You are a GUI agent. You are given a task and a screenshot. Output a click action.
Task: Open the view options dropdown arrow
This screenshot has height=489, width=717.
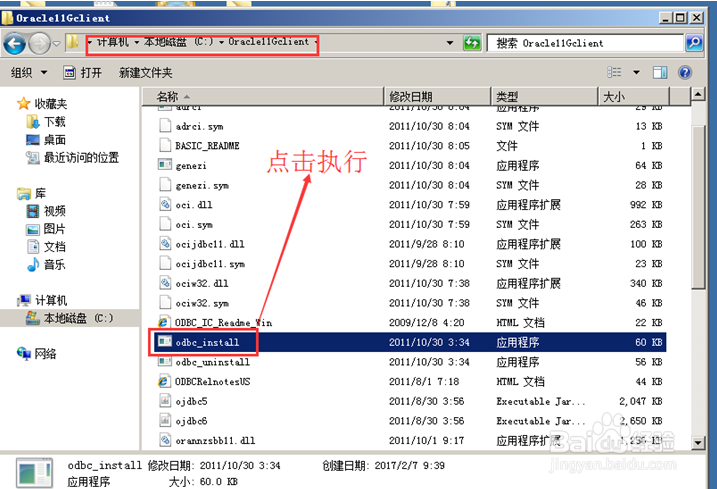636,72
